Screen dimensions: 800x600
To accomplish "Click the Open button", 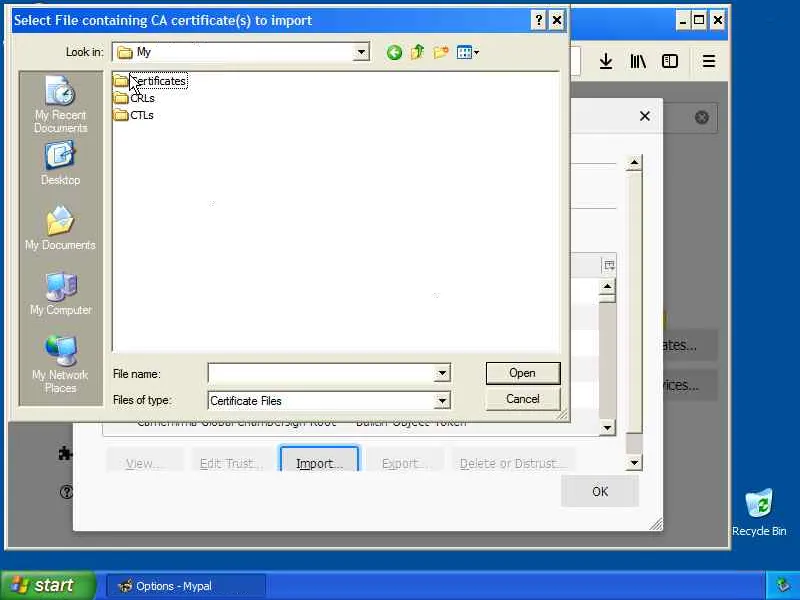I will [523, 373].
